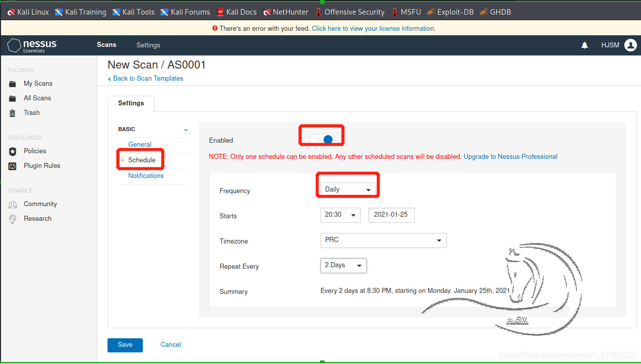This screenshot has width=641, height=364.
Task: Open the Kali Tools bookmark
Action: [x=133, y=12]
